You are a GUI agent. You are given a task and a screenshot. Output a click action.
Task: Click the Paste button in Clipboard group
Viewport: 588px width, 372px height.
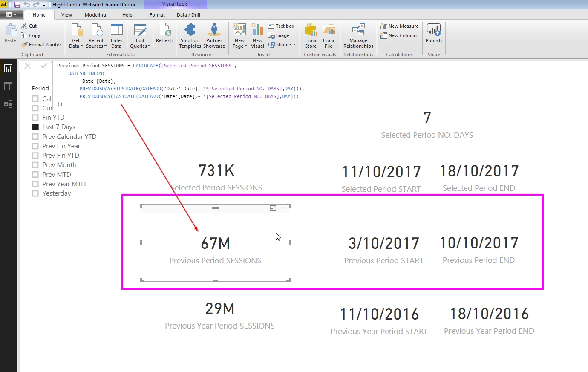pos(10,34)
